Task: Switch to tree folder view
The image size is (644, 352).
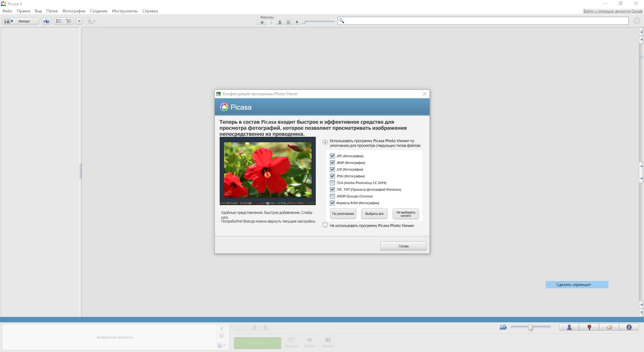Action: pos(69,21)
